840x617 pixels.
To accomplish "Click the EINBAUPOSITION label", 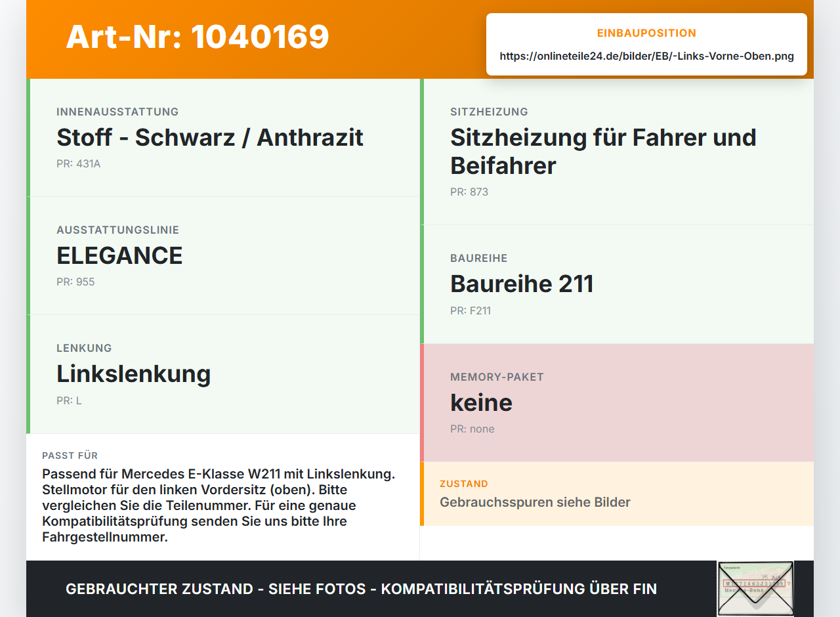I will tap(646, 33).
